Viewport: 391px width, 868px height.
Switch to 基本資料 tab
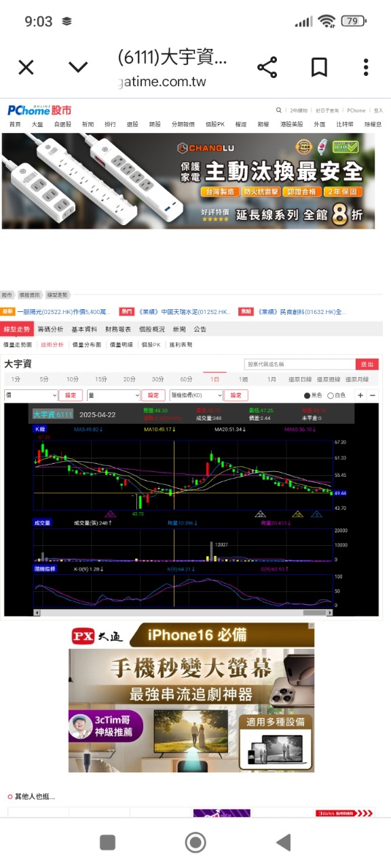[x=84, y=329]
